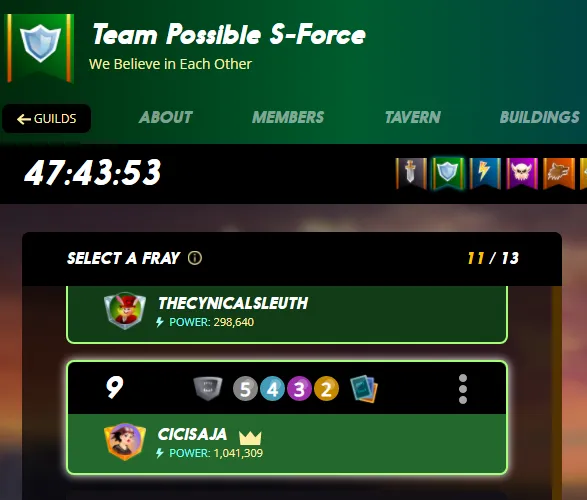Viewport: 587px width, 500px height.
Task: Click CICISAJA player avatar
Action: pyautogui.click(x=125, y=442)
